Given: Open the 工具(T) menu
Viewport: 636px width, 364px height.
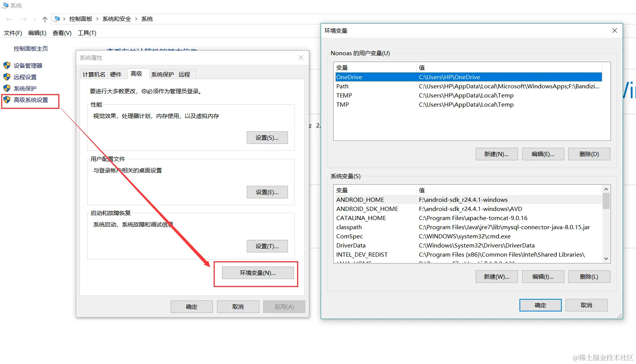Looking at the screenshot, I should pyautogui.click(x=87, y=33).
